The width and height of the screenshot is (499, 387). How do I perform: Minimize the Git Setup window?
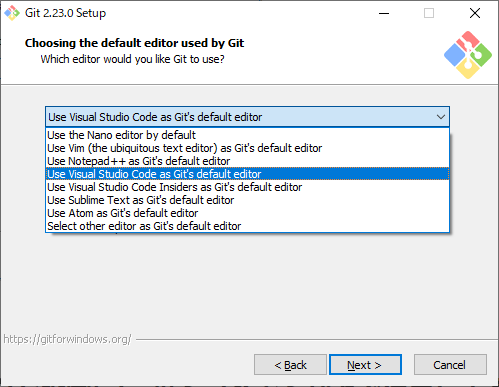[384, 13]
